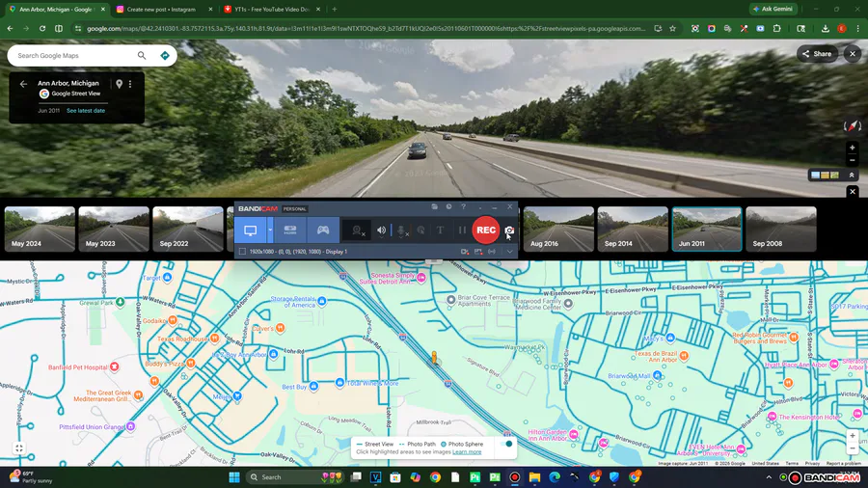Screen dimensions: 868x488
Task: Open Bandicam help question mark
Action: [463, 207]
